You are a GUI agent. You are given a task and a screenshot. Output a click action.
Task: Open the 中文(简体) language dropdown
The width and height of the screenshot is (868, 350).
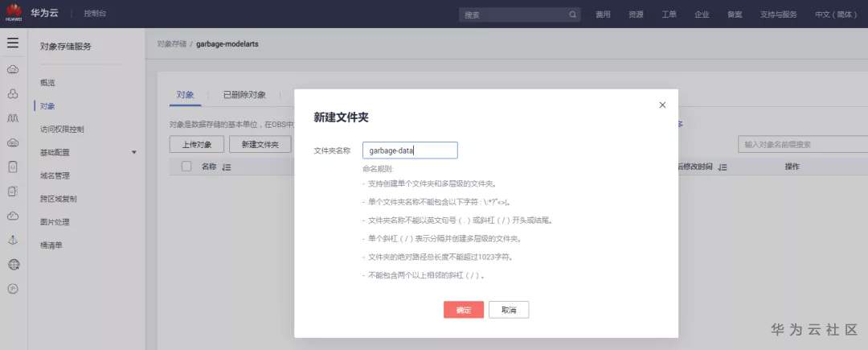tap(836, 15)
